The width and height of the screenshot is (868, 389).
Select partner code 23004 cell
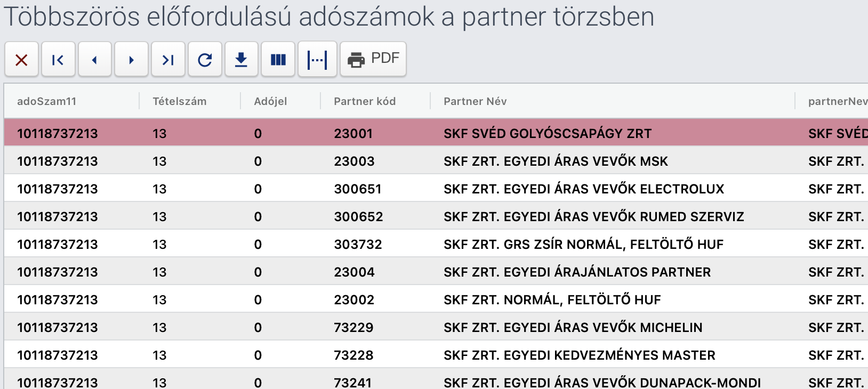coord(354,272)
